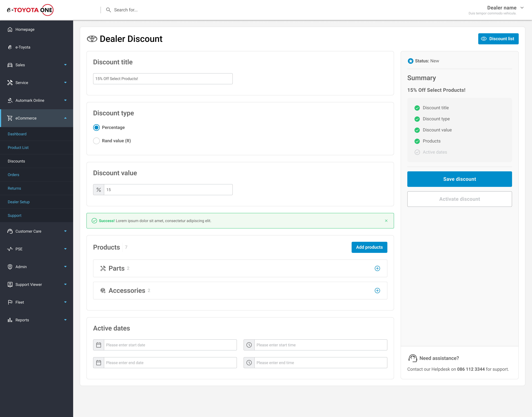Viewport: 532px width, 417px height.
Task: Expand the Parts section plus icon
Action: pyautogui.click(x=377, y=268)
